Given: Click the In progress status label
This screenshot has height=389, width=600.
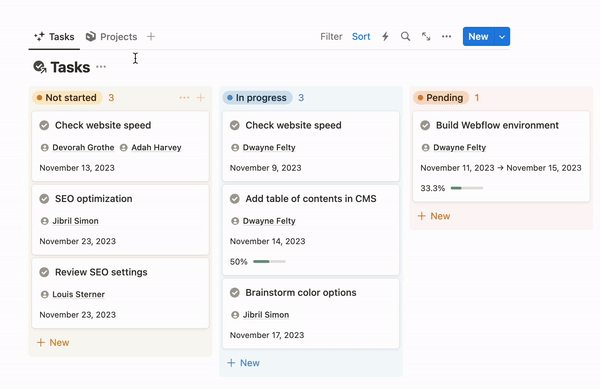Looking at the screenshot, I should tap(258, 98).
